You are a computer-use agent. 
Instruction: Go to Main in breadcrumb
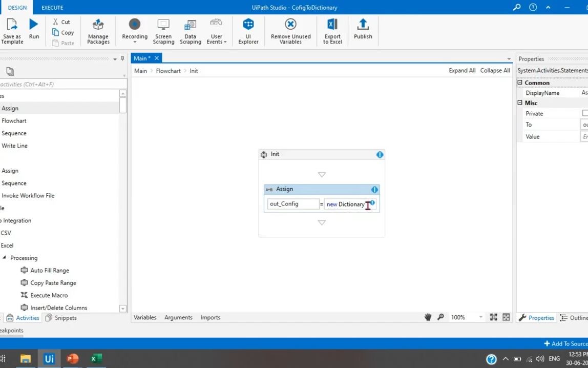tap(141, 71)
